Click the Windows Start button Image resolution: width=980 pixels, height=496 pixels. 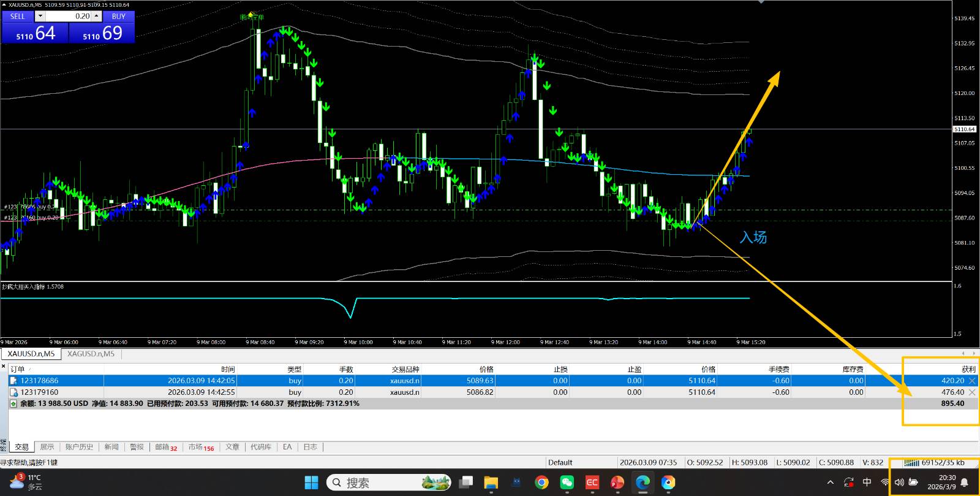(311, 483)
